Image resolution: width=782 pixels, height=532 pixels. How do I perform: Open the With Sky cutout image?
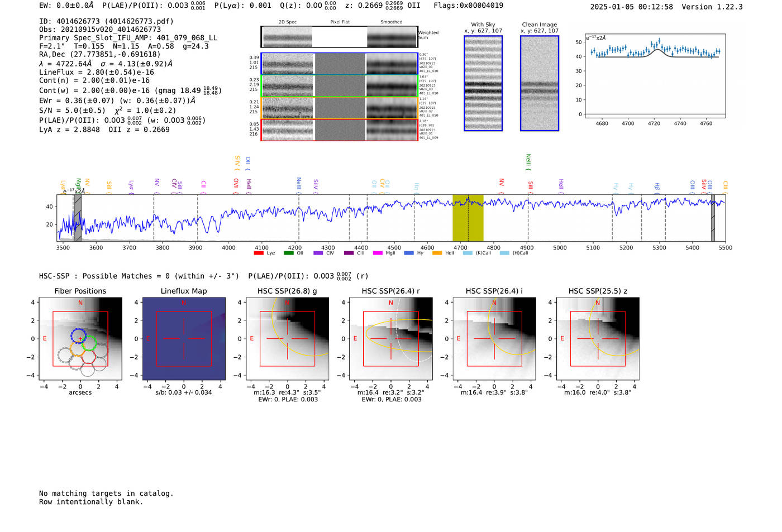(x=483, y=83)
